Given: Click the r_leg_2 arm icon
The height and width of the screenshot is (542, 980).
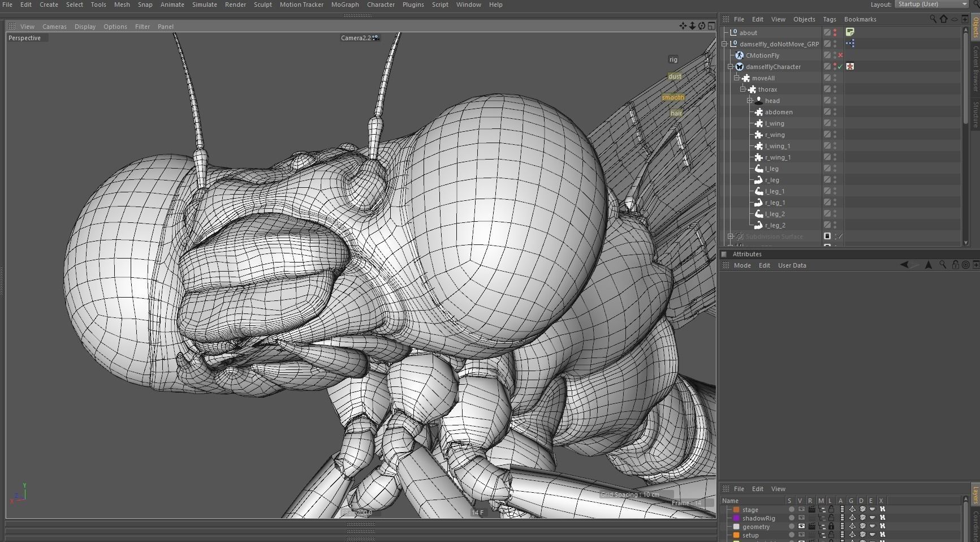Looking at the screenshot, I should click(x=759, y=225).
